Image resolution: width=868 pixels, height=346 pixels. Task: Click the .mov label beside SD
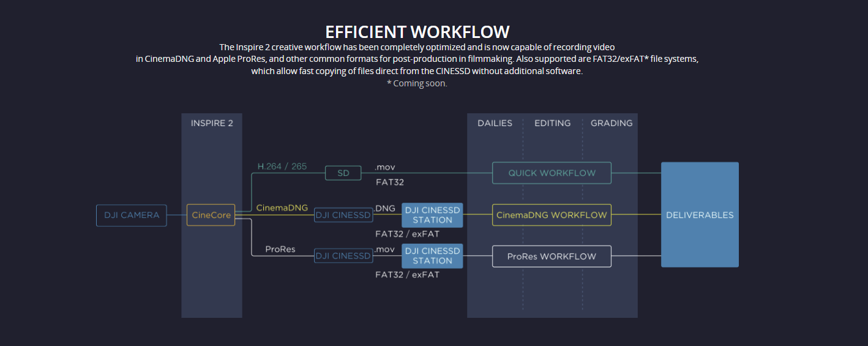386,167
